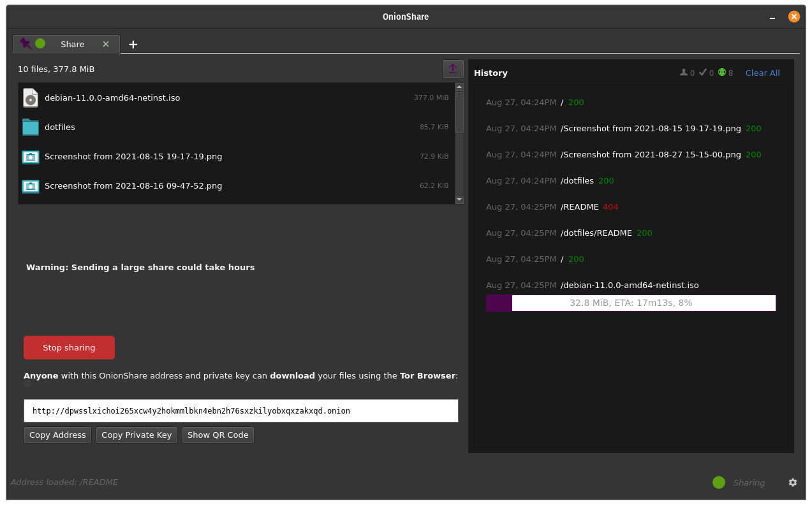Click the debian ISO disc icon
812x506 pixels.
[x=31, y=98]
